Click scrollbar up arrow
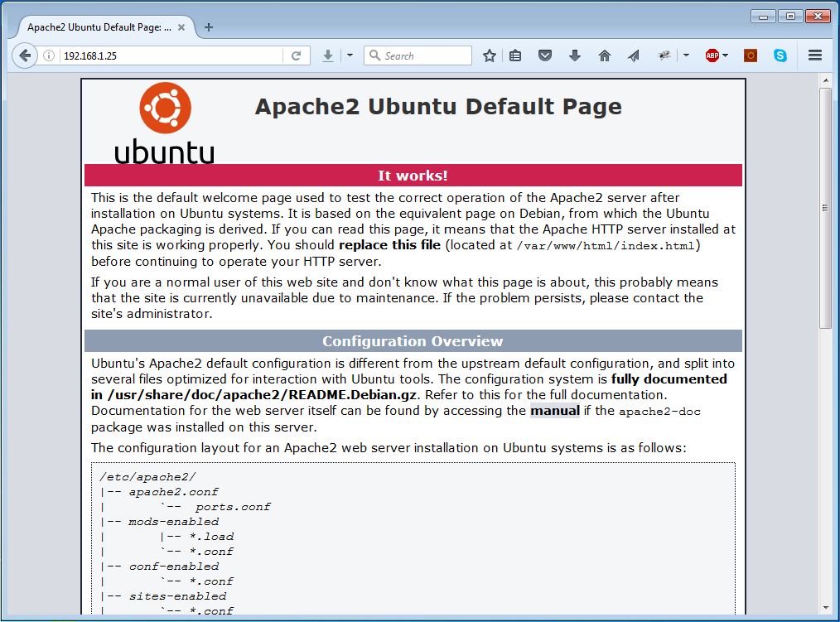 tap(826, 81)
